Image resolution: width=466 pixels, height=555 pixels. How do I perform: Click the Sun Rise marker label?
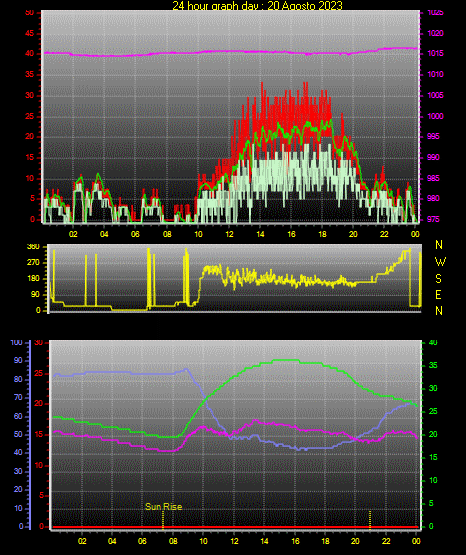pyautogui.click(x=163, y=507)
